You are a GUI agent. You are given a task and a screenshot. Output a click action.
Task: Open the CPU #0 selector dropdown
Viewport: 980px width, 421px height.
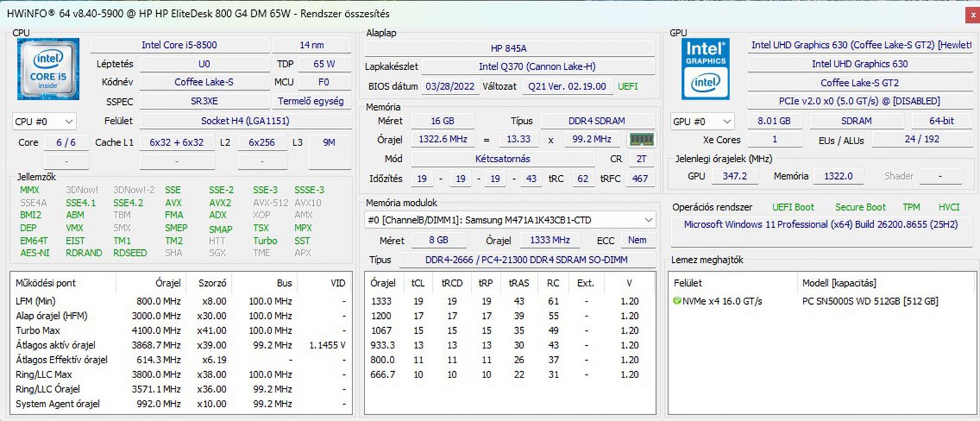click(x=44, y=121)
